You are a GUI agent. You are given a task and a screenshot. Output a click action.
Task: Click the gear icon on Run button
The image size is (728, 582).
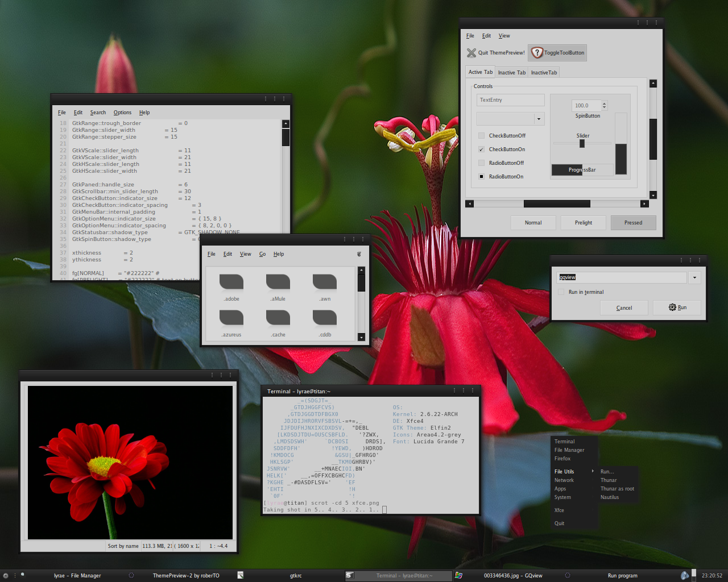[x=672, y=307]
